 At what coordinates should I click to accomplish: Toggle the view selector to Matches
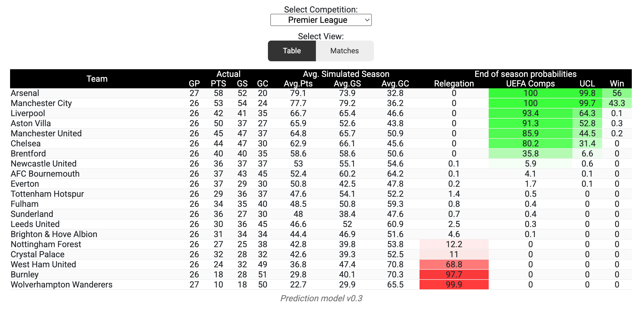344,51
